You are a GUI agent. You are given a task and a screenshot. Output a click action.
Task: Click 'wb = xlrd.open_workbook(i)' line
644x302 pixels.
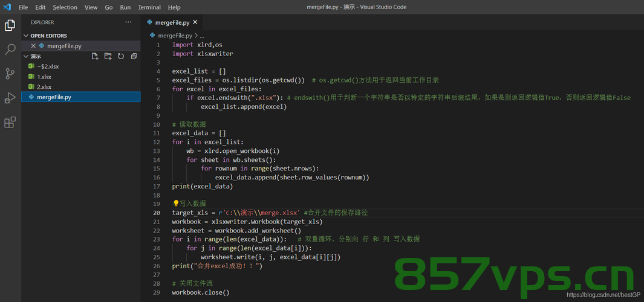click(x=233, y=150)
